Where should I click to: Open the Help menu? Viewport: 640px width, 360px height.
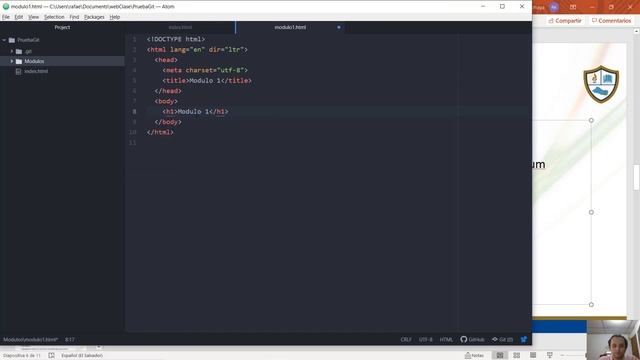click(115, 17)
